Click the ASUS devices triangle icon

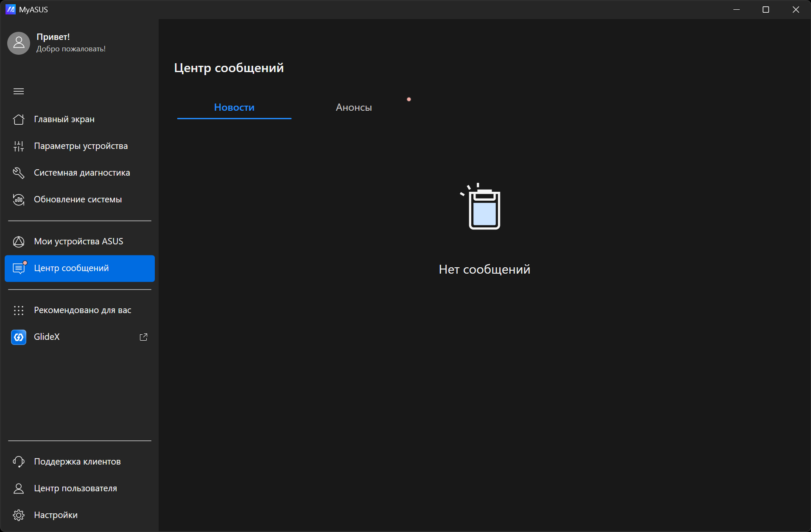(x=19, y=242)
